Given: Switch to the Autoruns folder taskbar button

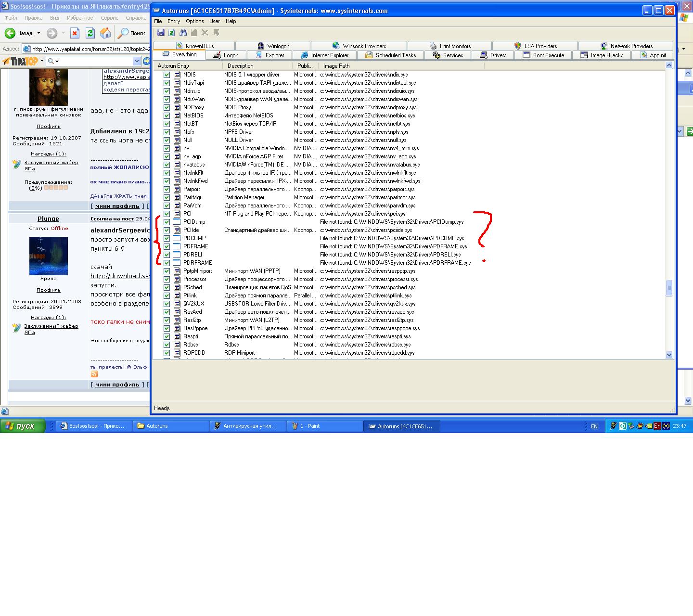Looking at the screenshot, I should tap(170, 426).
